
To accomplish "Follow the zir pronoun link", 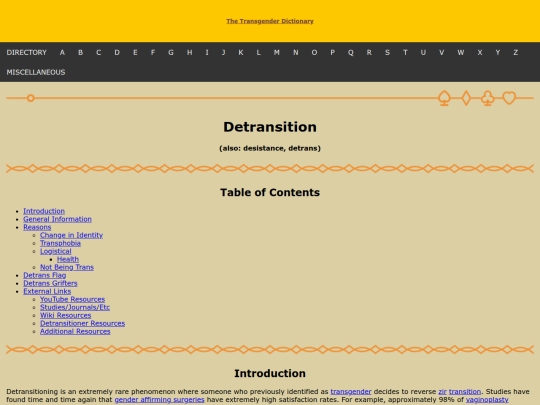I will point(443,392).
